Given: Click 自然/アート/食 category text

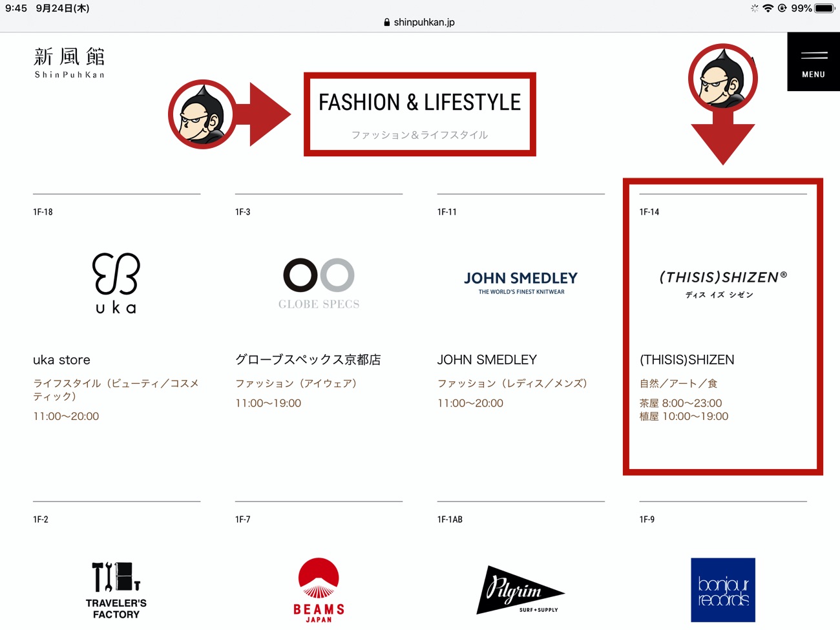Looking at the screenshot, I should pyautogui.click(x=678, y=383).
